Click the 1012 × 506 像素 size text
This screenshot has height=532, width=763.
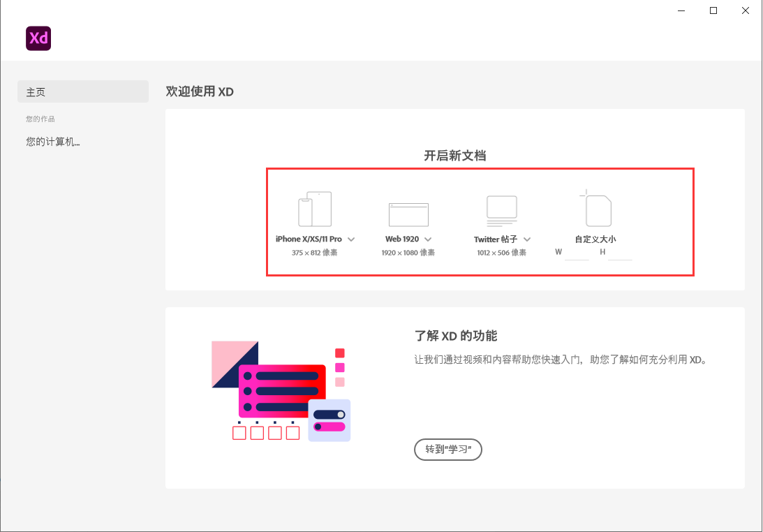(502, 253)
